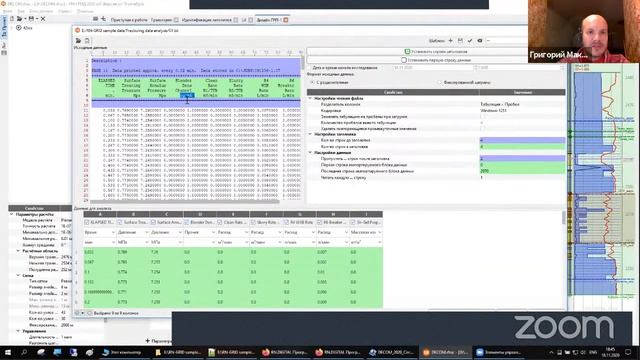Click the set first data row button
The image size is (640, 360).
tap(436, 60)
